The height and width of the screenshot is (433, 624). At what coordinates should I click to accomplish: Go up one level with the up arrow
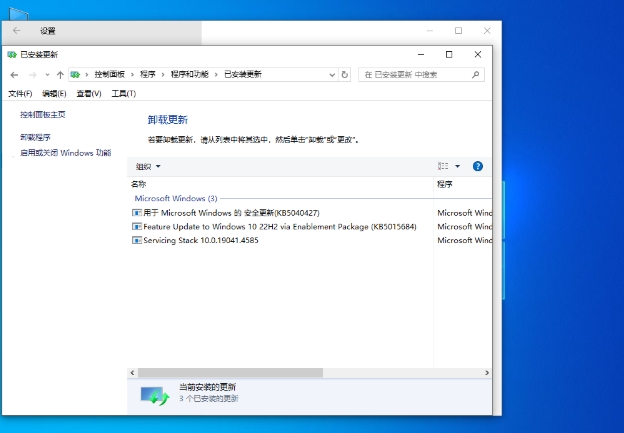(60, 75)
